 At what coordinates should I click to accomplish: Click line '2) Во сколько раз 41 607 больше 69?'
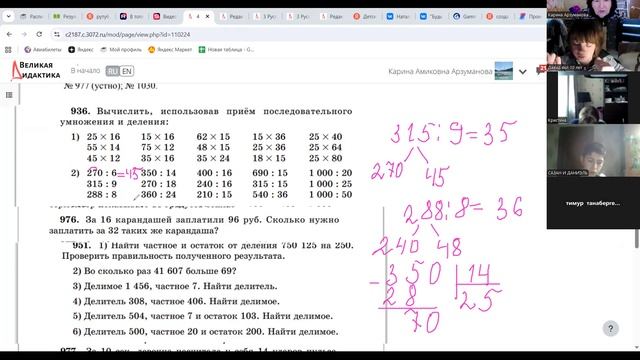[x=154, y=271]
